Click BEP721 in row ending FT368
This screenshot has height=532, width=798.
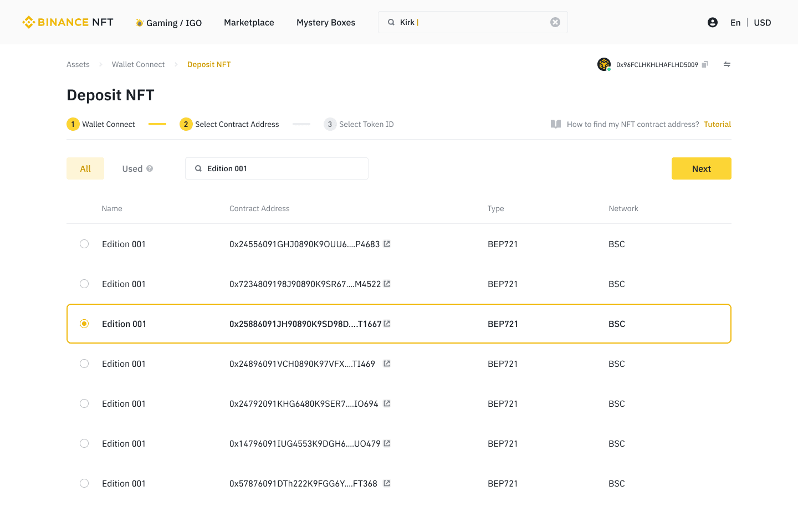click(x=503, y=483)
